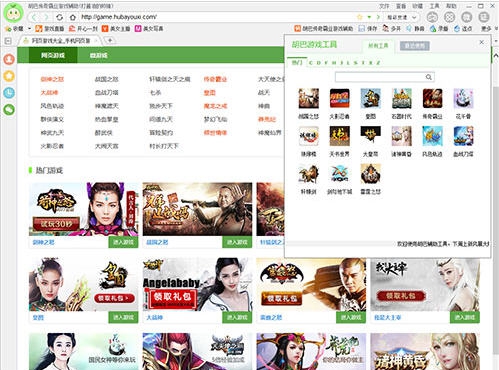Open orange user avatar in left sidebar
The image size is (499, 370).
[9, 59]
